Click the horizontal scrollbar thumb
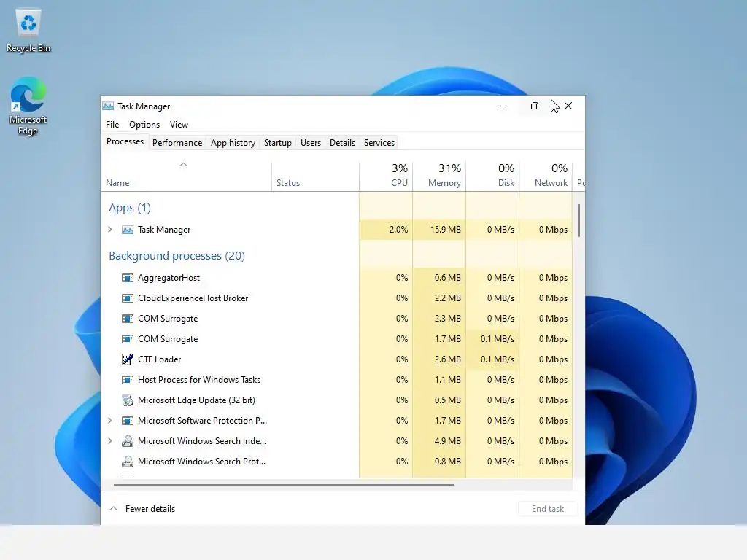 [x=284, y=485]
